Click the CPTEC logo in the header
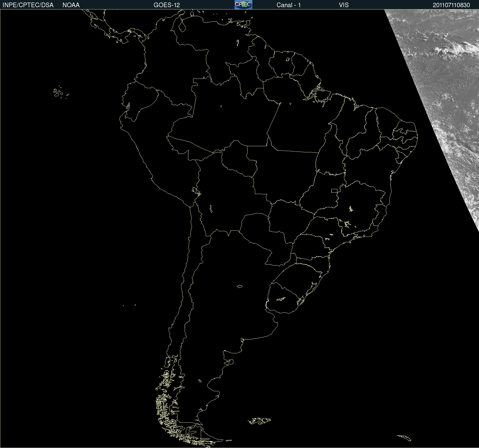The image size is (479, 448). 243,5
